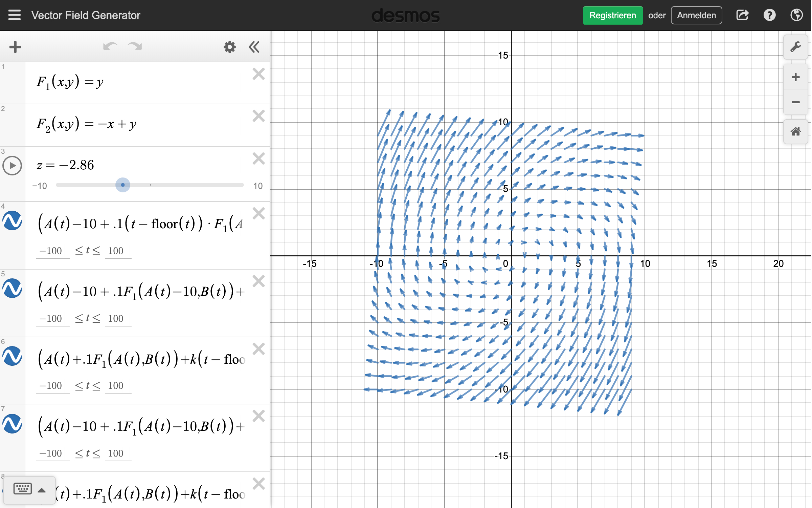The width and height of the screenshot is (812, 508).
Task: Toggle visibility of expression 6 curve
Action: (x=13, y=356)
